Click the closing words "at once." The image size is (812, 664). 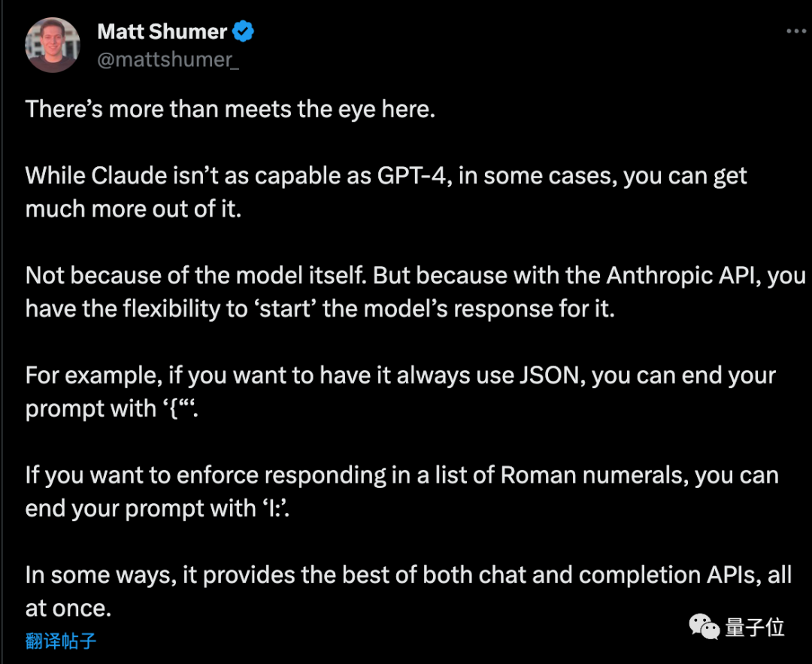pyautogui.click(x=68, y=608)
